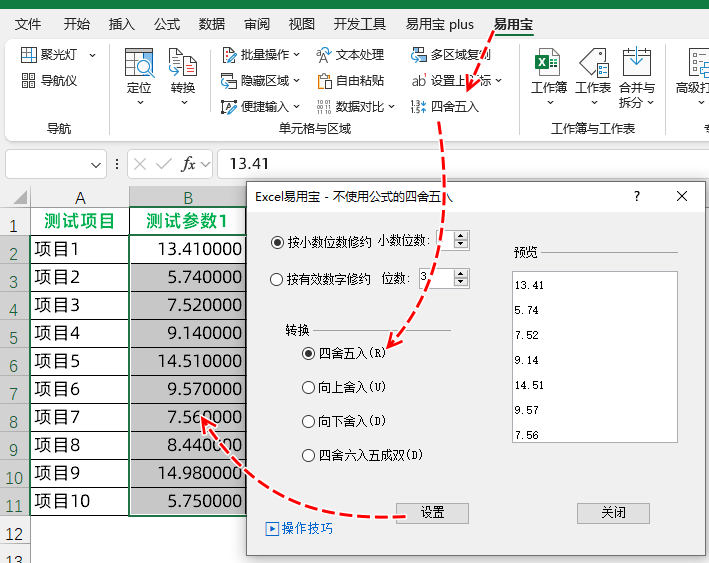Open 便捷输入 quick input tool
The image size is (709, 563).
[260, 107]
